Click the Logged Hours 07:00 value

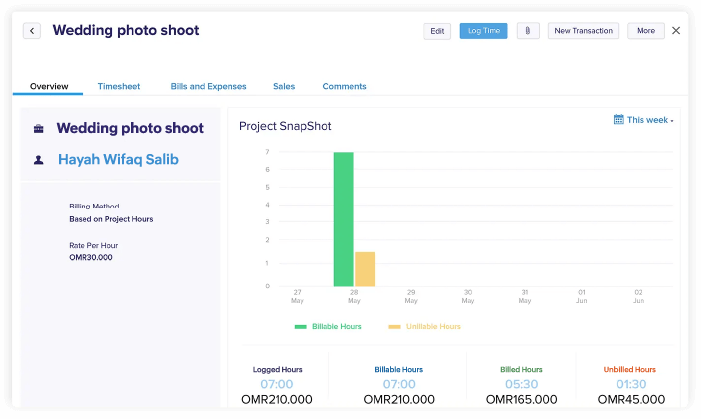(277, 384)
